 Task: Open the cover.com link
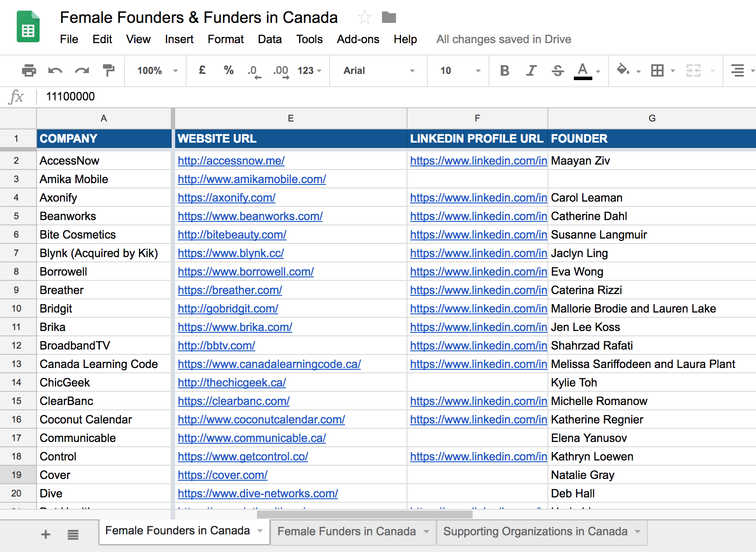(x=223, y=475)
